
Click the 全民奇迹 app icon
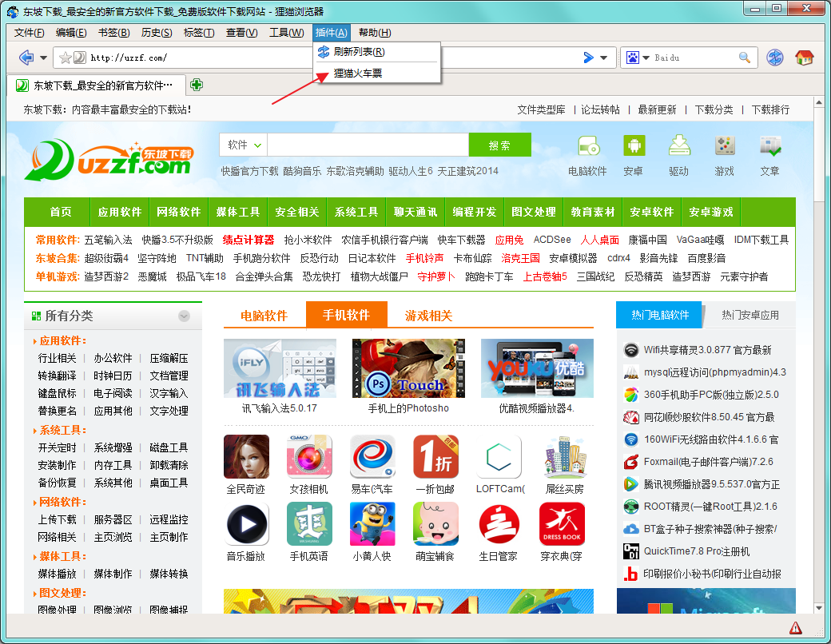246,456
